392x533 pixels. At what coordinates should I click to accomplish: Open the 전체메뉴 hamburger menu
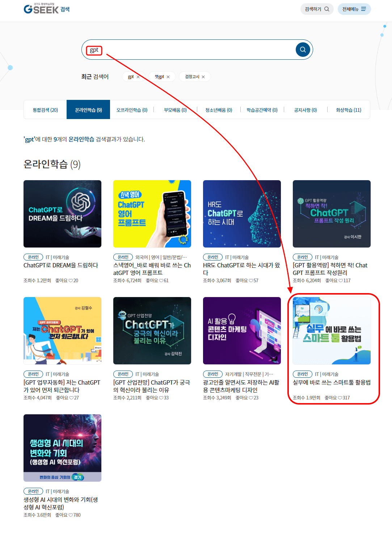[354, 9]
